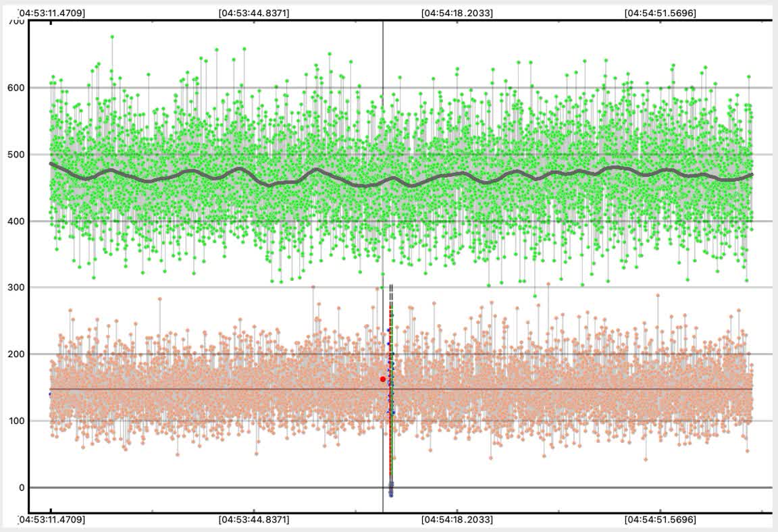Click the 0 y-axis label
This screenshot has height=532, width=778.
click(20, 487)
